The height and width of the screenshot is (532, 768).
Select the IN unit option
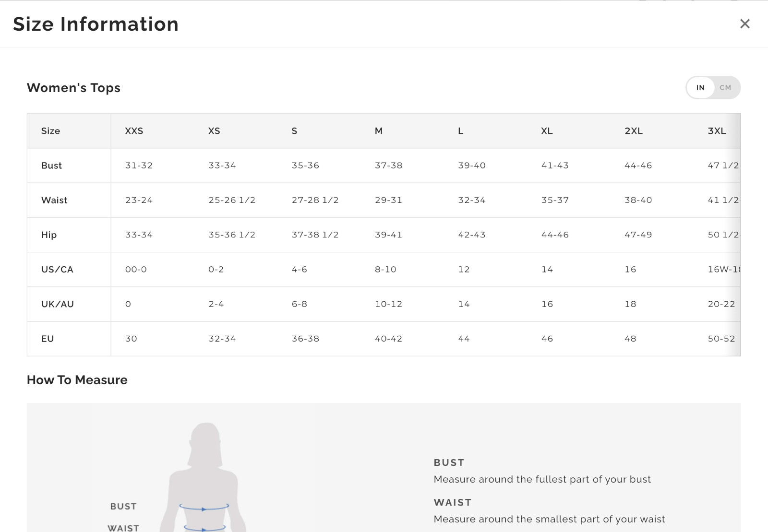point(700,88)
